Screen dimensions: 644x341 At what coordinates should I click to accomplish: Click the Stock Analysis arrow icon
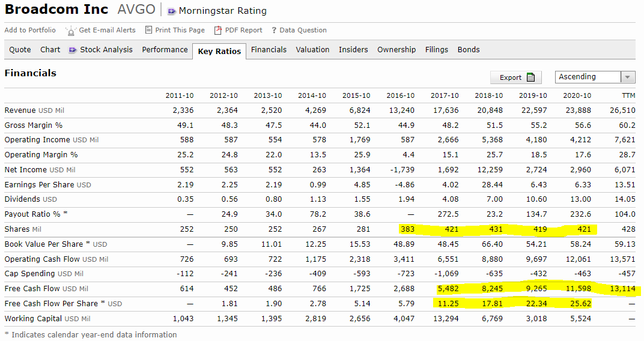coord(72,50)
